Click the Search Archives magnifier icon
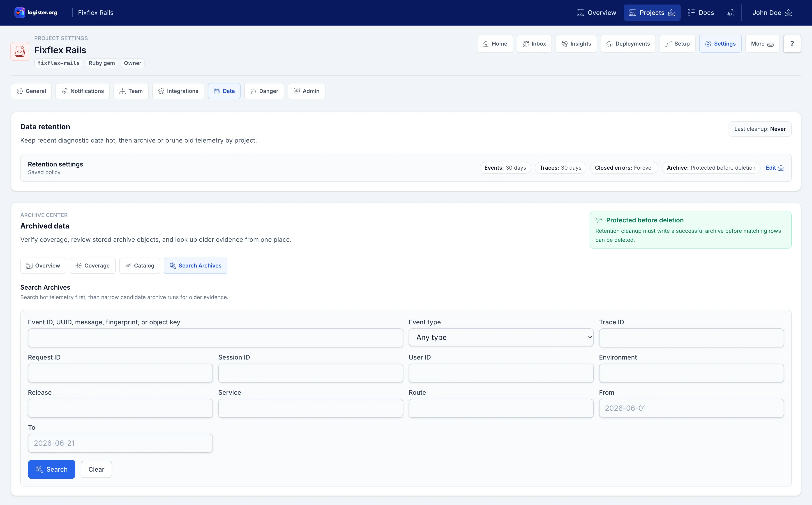The height and width of the screenshot is (505, 812). [x=173, y=265]
